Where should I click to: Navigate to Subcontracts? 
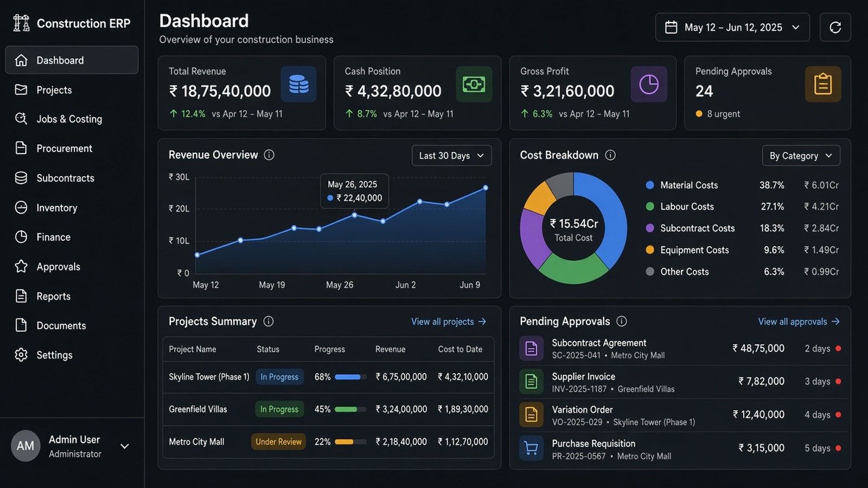[72, 178]
